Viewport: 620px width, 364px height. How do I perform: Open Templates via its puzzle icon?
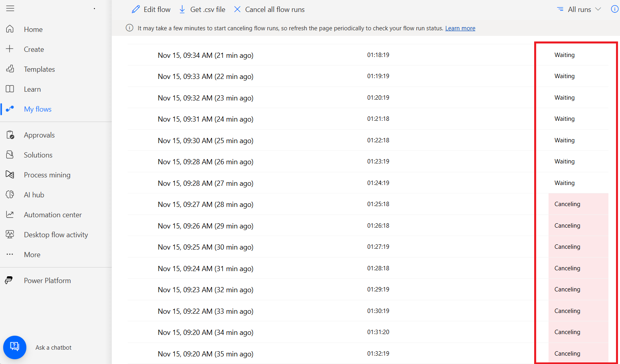10,69
